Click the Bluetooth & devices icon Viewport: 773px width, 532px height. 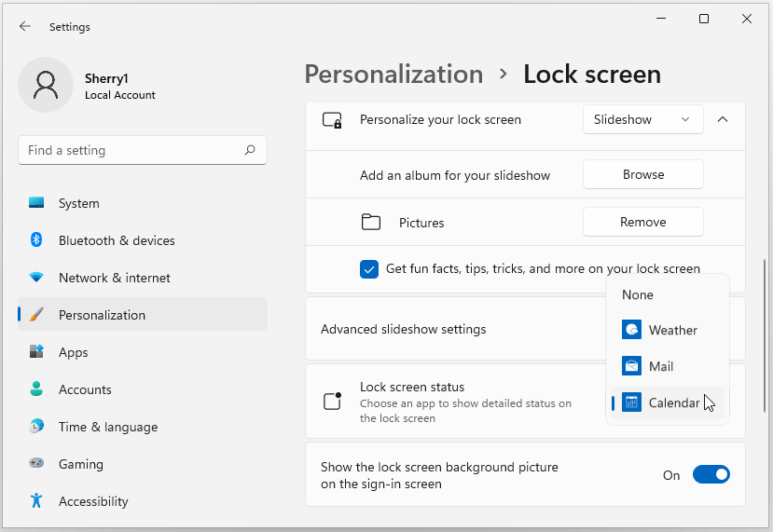click(x=36, y=240)
